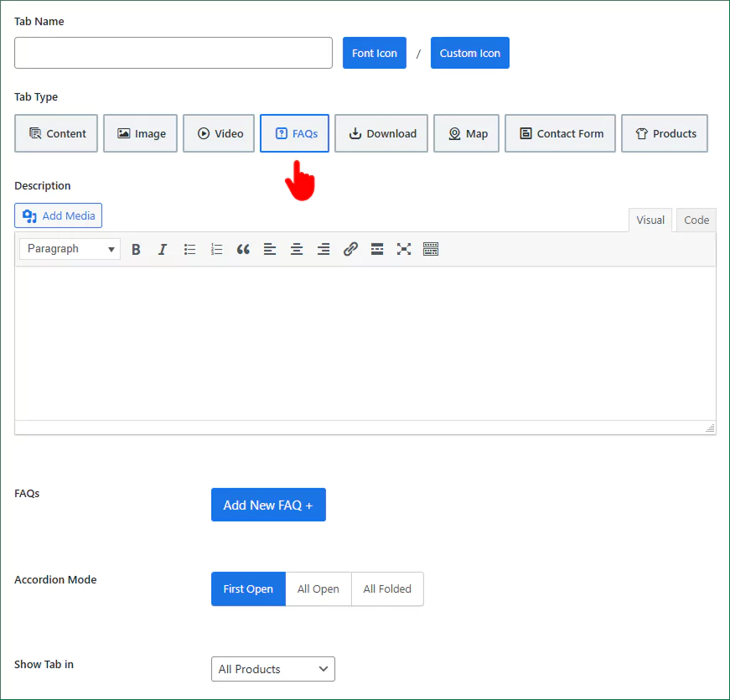The width and height of the screenshot is (730, 700).
Task: Set accordion mode to First Open
Action: pyautogui.click(x=248, y=589)
